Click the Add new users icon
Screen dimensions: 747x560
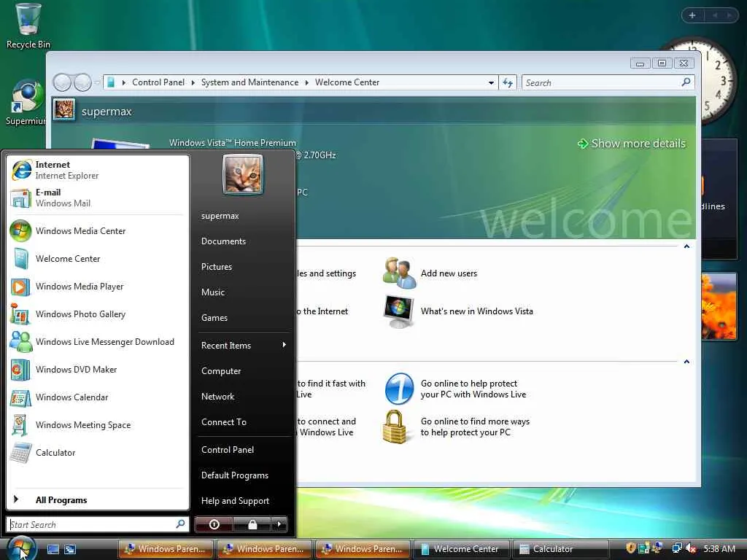399,273
